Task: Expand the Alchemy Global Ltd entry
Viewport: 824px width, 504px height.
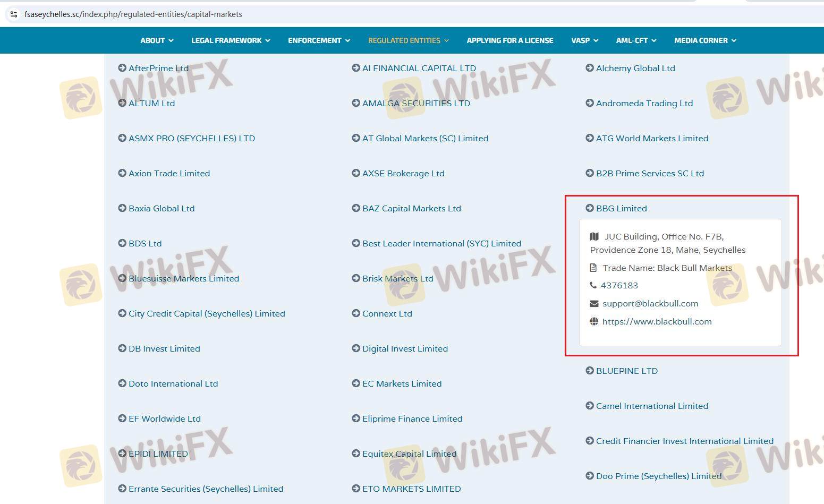Action: click(x=635, y=68)
